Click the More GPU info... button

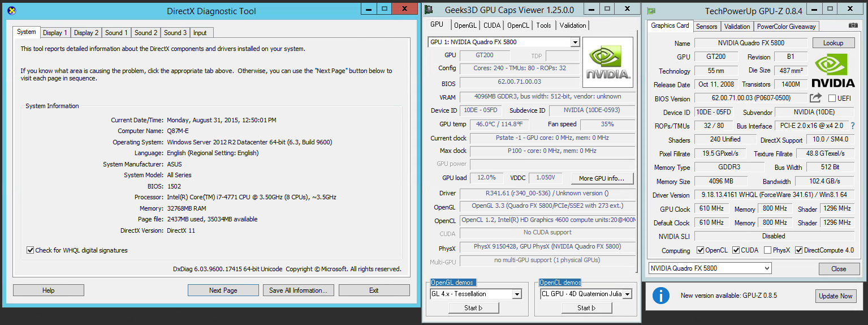point(602,178)
